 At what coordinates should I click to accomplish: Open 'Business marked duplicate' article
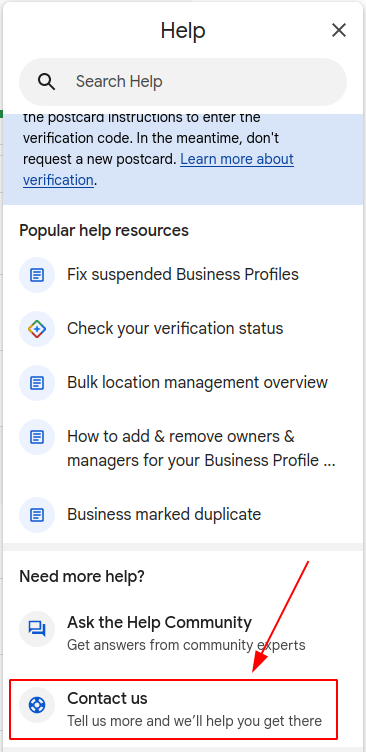[164, 515]
